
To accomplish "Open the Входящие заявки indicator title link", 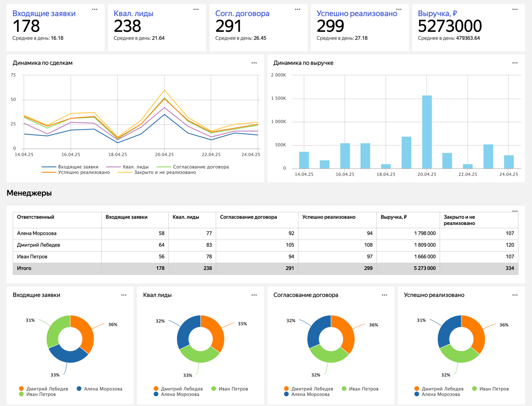I will point(44,14).
